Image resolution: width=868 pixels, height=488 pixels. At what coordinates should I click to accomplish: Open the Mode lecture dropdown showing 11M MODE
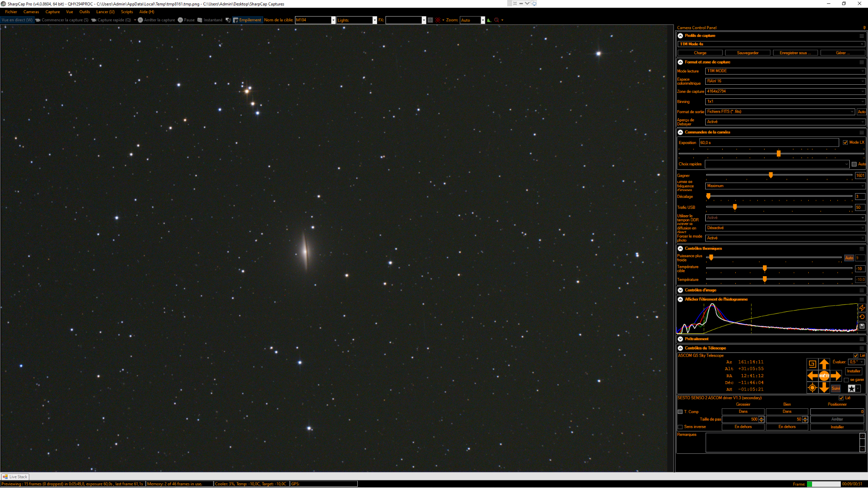tap(785, 71)
